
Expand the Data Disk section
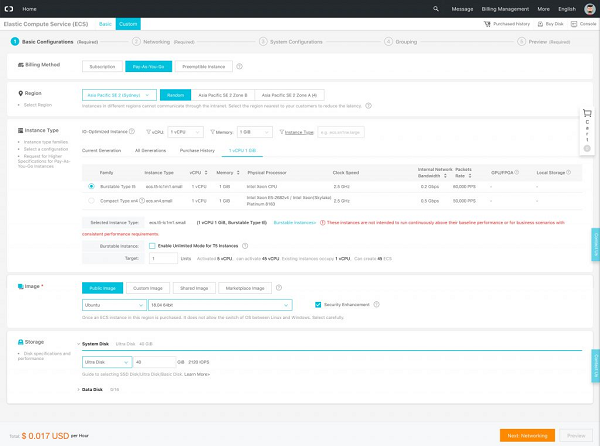78,389
